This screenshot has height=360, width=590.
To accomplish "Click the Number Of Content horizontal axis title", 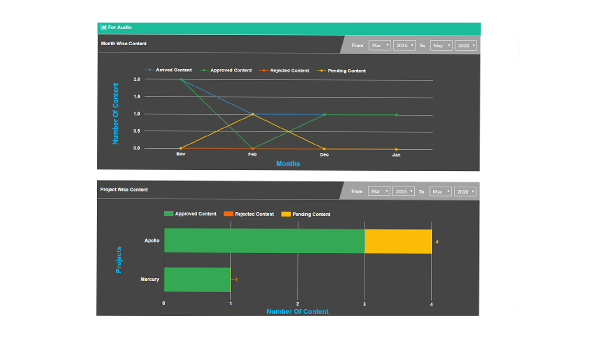I will pyautogui.click(x=298, y=311).
